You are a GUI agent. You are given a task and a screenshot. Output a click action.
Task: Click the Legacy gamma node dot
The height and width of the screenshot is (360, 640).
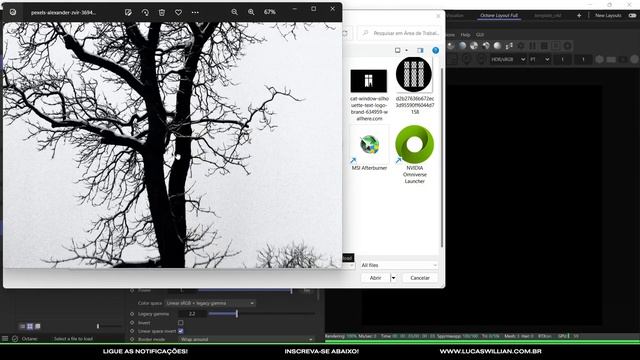132,314
